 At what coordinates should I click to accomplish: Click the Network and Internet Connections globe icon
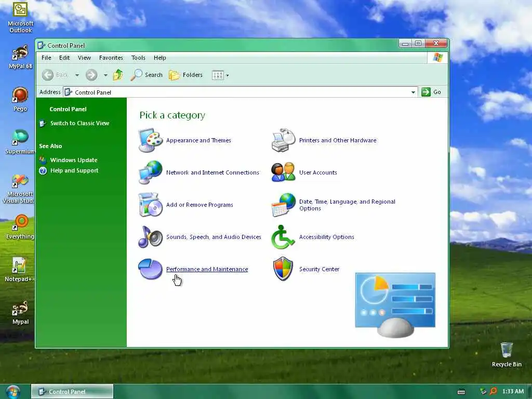tap(151, 172)
